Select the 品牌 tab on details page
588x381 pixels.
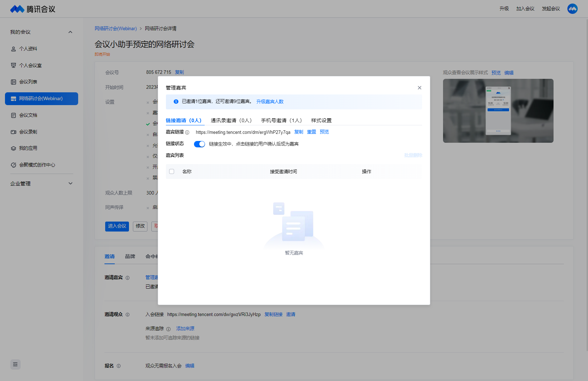(130, 256)
